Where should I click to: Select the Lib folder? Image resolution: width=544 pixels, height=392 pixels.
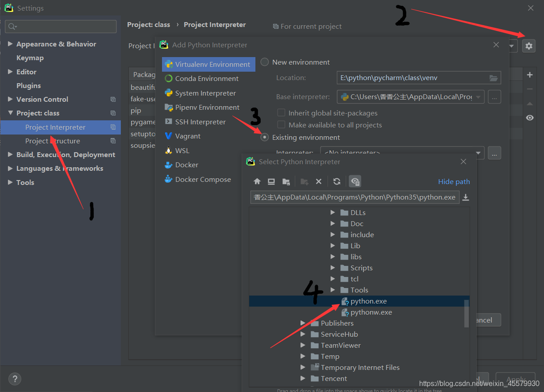(355, 246)
